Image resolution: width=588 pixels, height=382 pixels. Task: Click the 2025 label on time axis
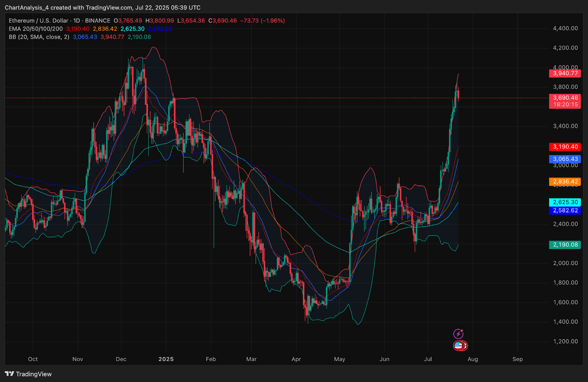pyautogui.click(x=166, y=359)
